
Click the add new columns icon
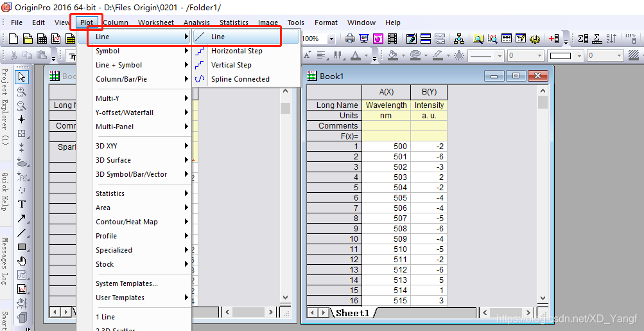point(554,39)
